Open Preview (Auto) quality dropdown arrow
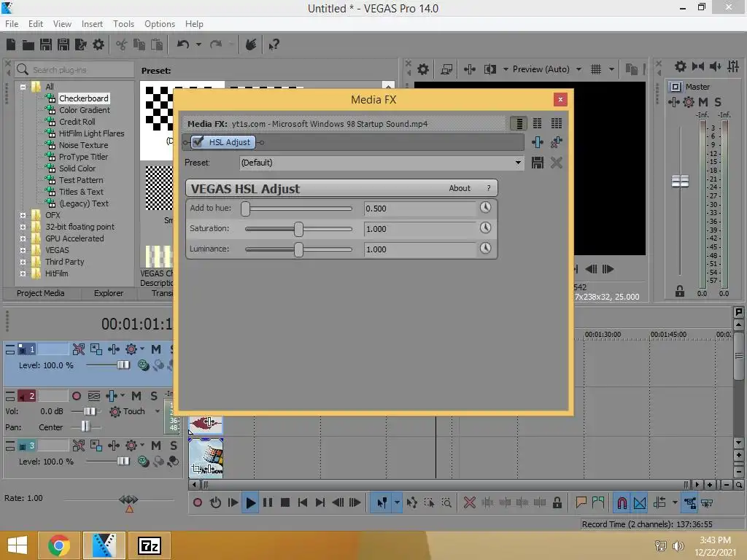Image resolution: width=747 pixels, height=560 pixels. (x=578, y=69)
